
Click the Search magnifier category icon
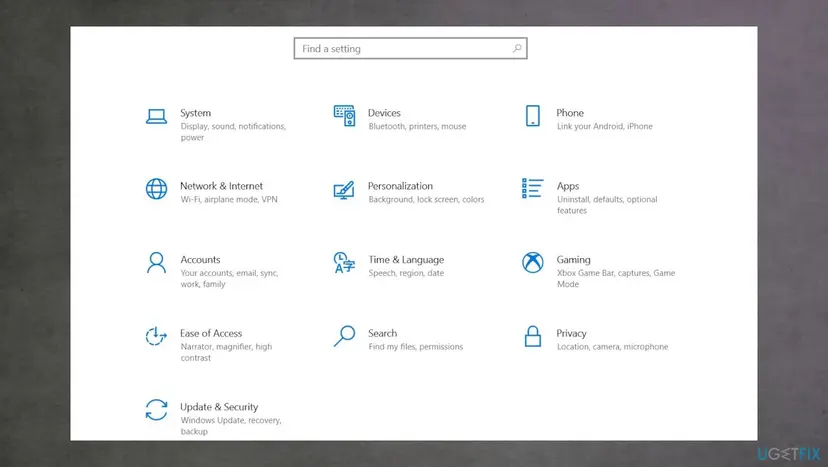click(x=344, y=336)
